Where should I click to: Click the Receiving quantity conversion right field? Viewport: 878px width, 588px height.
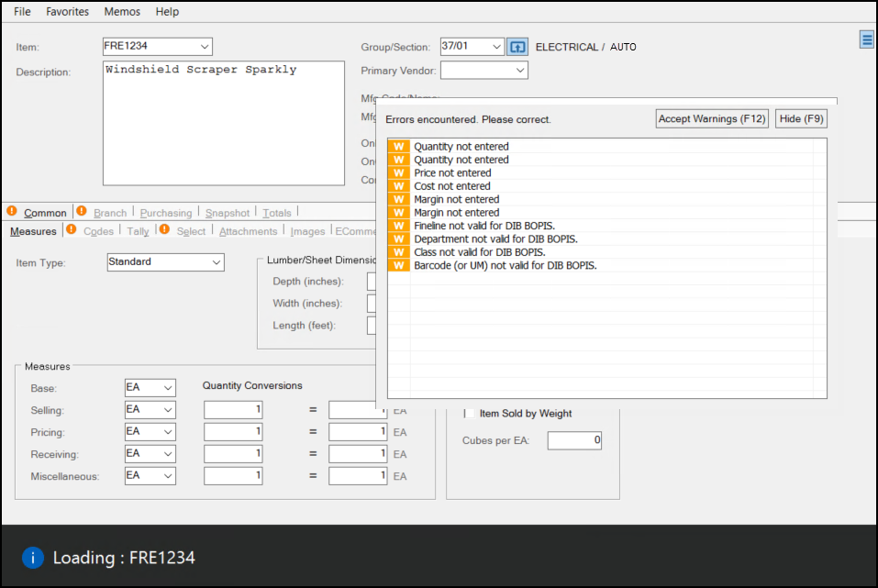(x=358, y=453)
